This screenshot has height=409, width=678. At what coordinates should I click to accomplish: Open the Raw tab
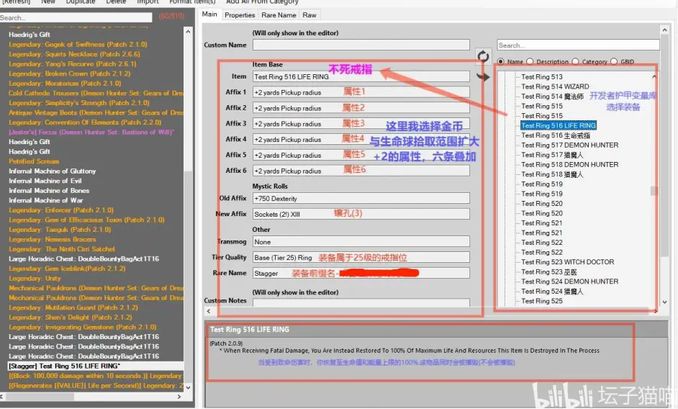click(x=310, y=15)
